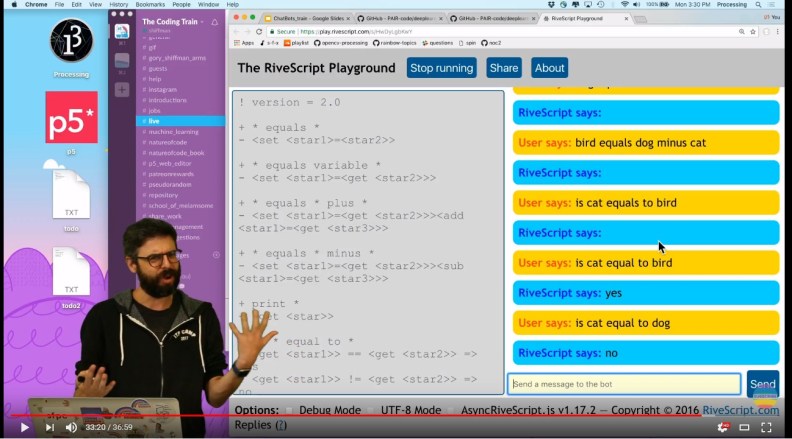Send the message with Send button

coord(762,384)
